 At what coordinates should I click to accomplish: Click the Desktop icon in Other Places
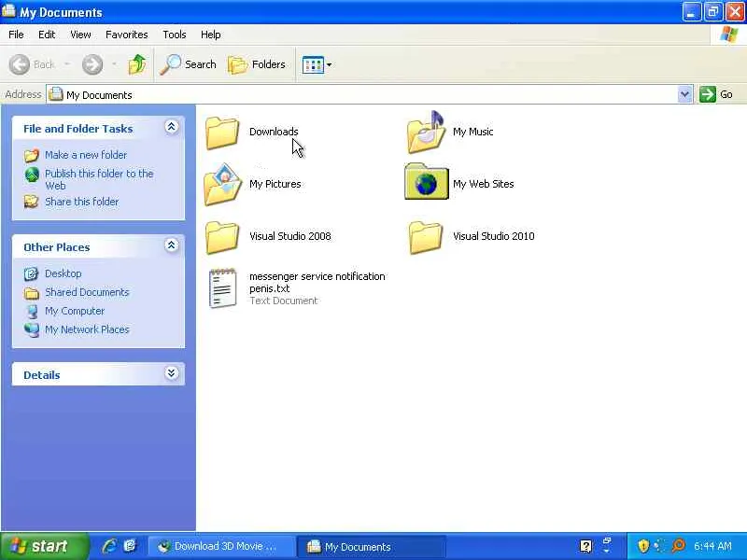click(32, 273)
